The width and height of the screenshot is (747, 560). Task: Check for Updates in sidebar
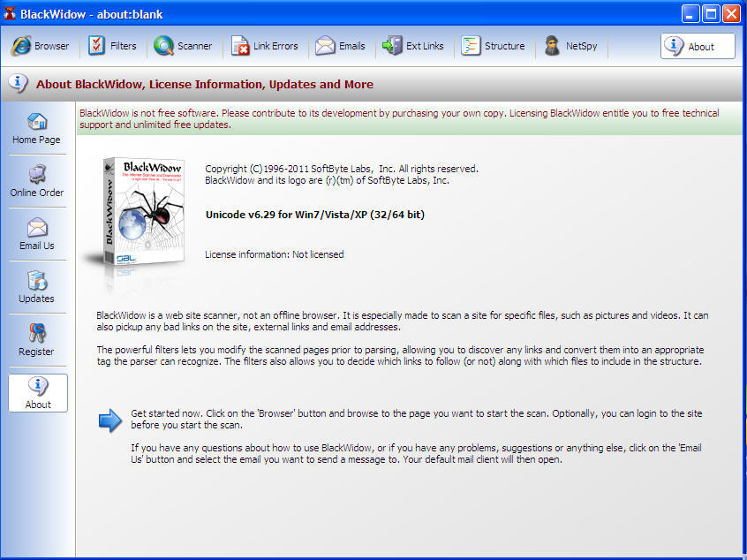37,287
